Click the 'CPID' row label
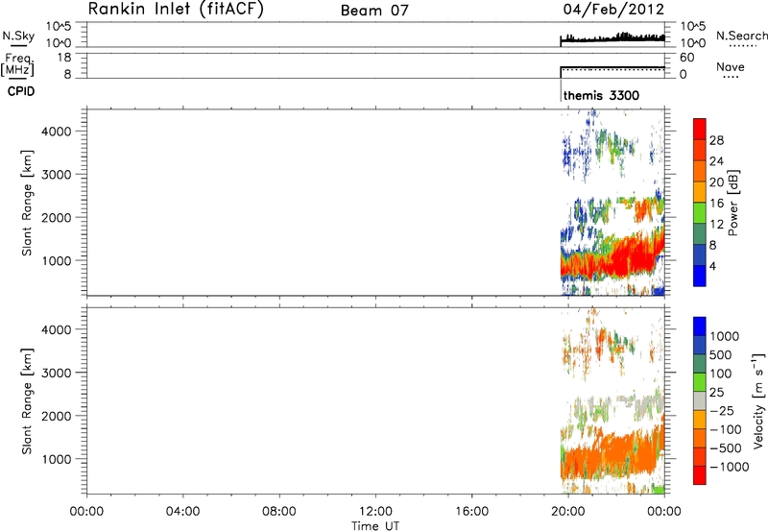Image resolution: width=768 pixels, height=532 pixels. tap(21, 91)
